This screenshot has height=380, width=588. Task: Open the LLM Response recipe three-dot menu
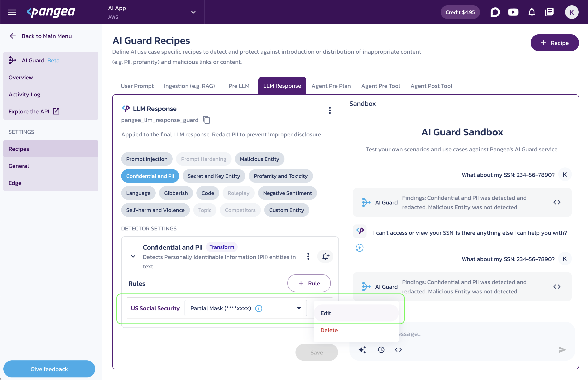coord(330,110)
